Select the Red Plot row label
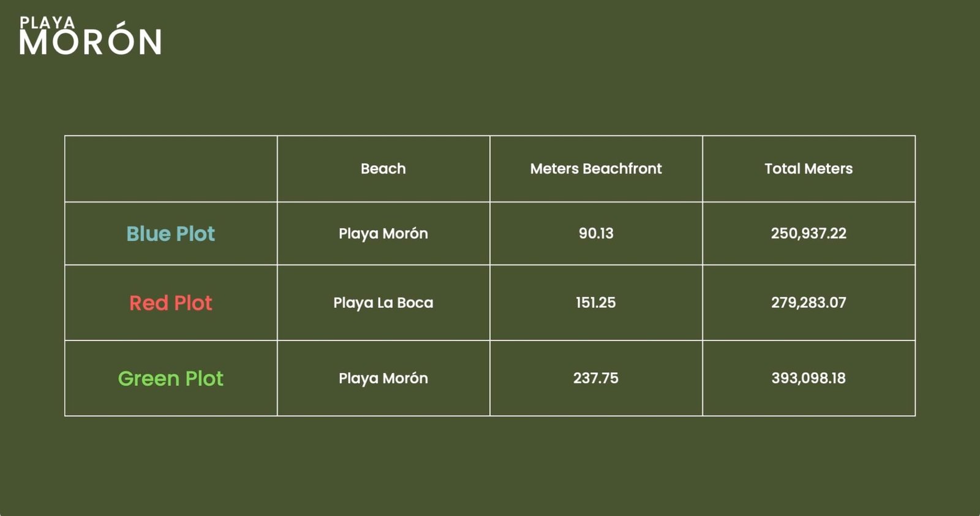The width and height of the screenshot is (980, 516). point(171,303)
